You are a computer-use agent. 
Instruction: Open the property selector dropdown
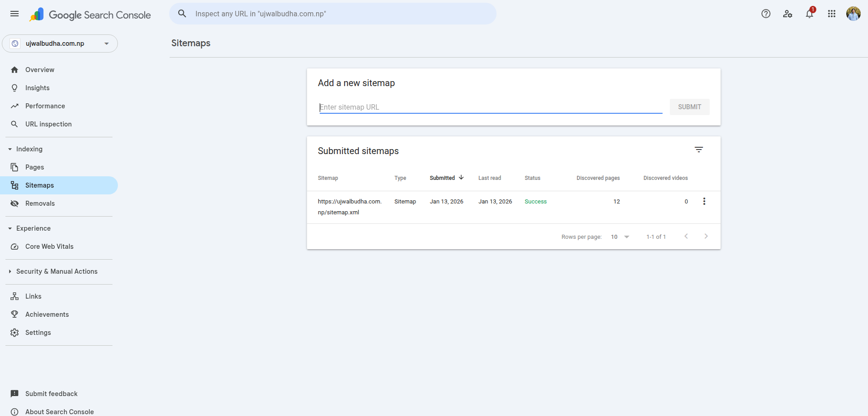106,43
